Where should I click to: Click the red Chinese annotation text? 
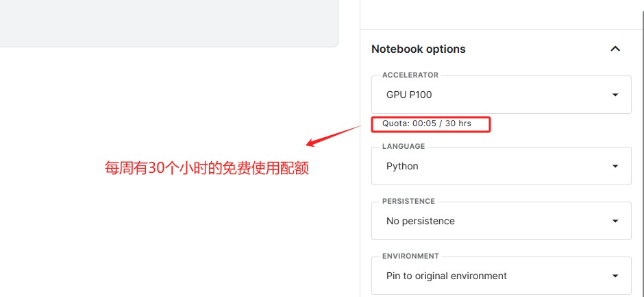tap(206, 168)
